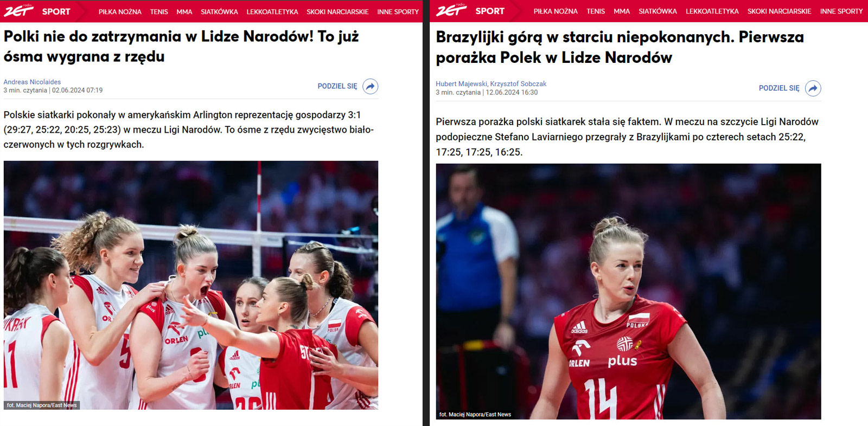Image resolution: width=868 pixels, height=426 pixels.
Task: Go to MMA in the left header
Action: (x=184, y=11)
